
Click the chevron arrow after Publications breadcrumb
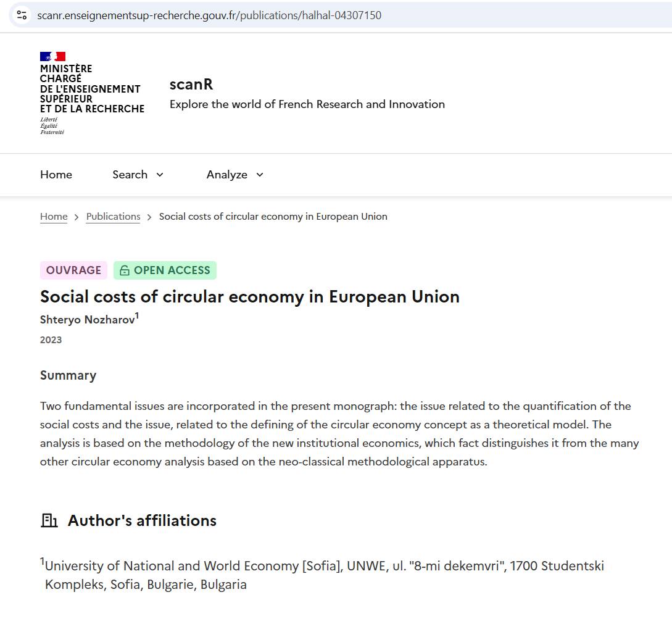click(149, 217)
